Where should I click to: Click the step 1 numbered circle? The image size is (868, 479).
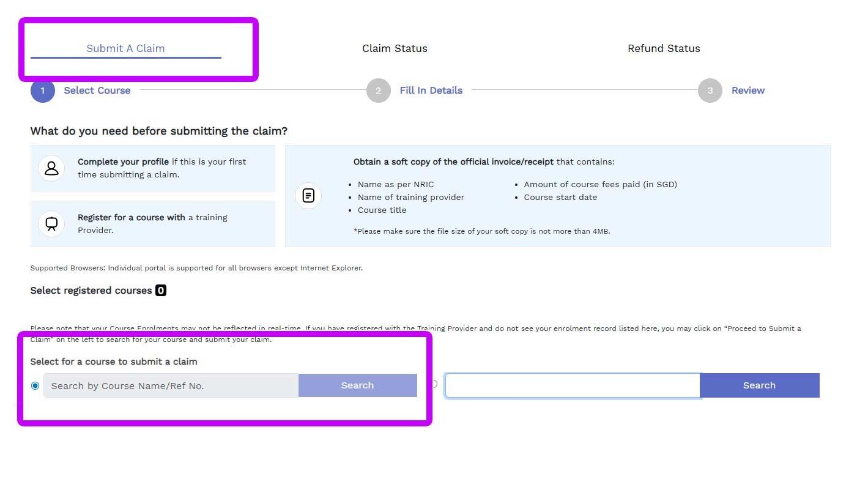pos(43,91)
